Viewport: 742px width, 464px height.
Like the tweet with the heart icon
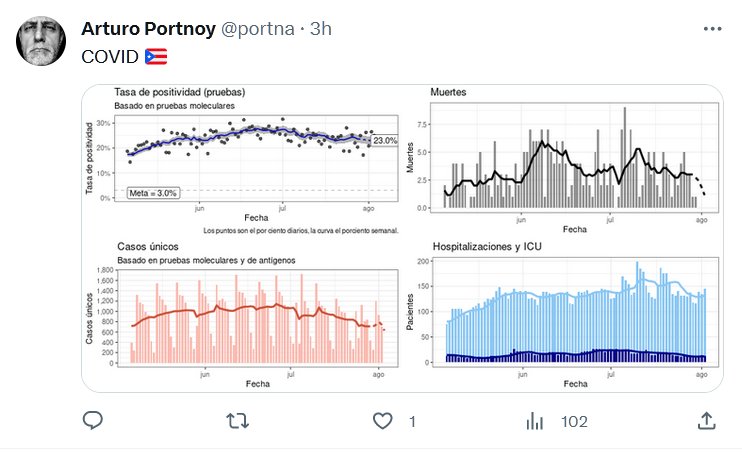pyautogui.click(x=383, y=422)
